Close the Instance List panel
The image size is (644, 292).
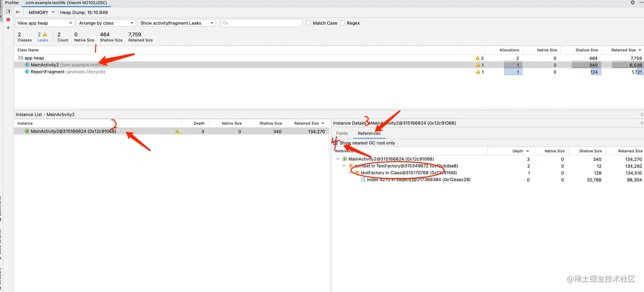(x=641, y=115)
